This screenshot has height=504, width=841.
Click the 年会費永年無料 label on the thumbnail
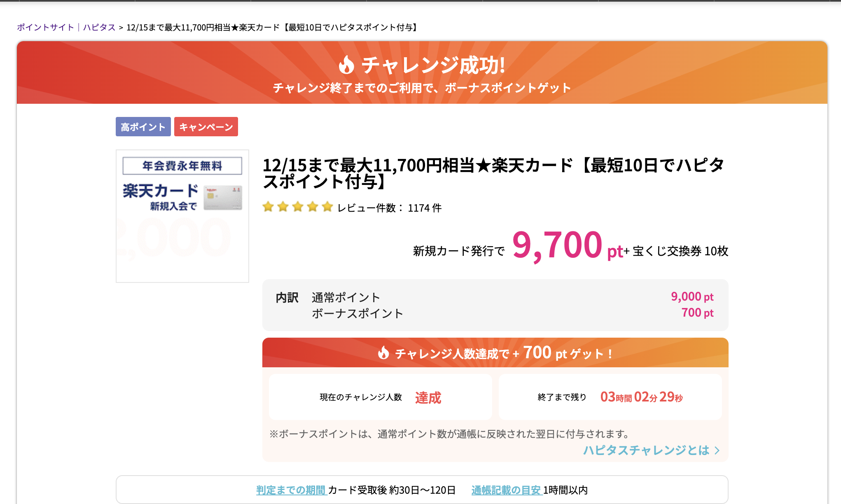pyautogui.click(x=182, y=166)
